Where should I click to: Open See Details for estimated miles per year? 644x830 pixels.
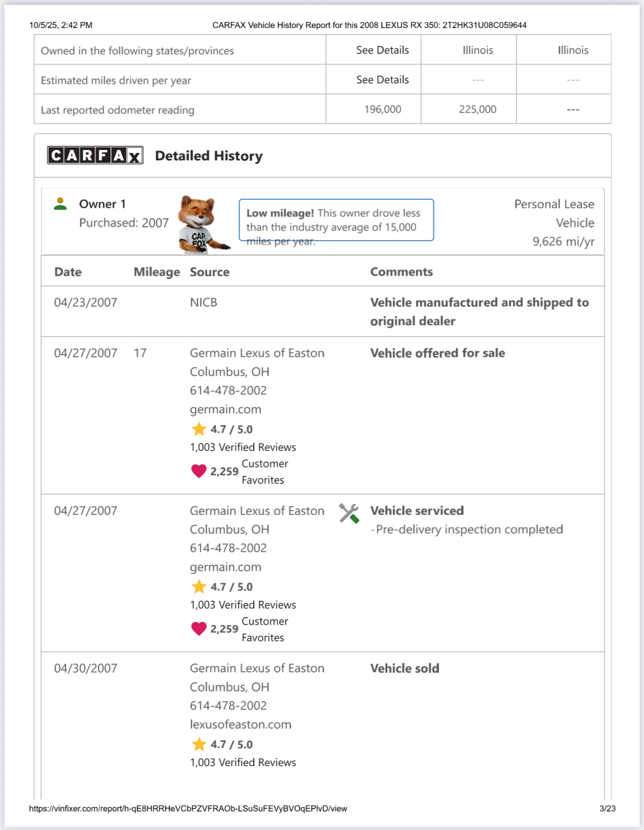point(382,80)
